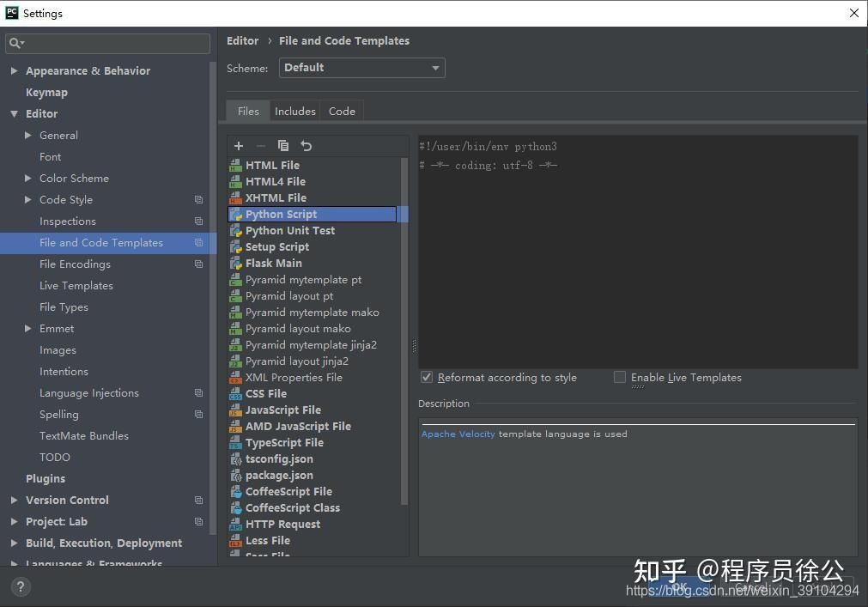Screen dimensions: 868x607
Task: Click the Copy Template toolbar icon
Action: (283, 146)
